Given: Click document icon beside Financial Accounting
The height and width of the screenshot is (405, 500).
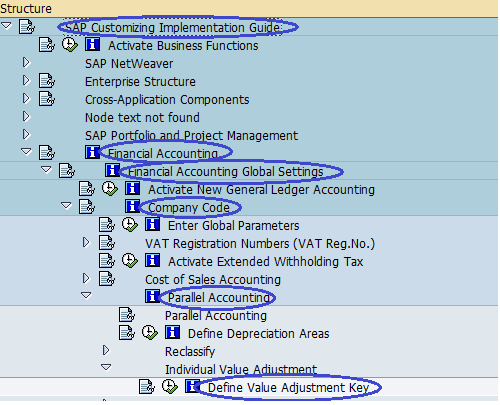Looking at the screenshot, I should pyautogui.click(x=47, y=153).
